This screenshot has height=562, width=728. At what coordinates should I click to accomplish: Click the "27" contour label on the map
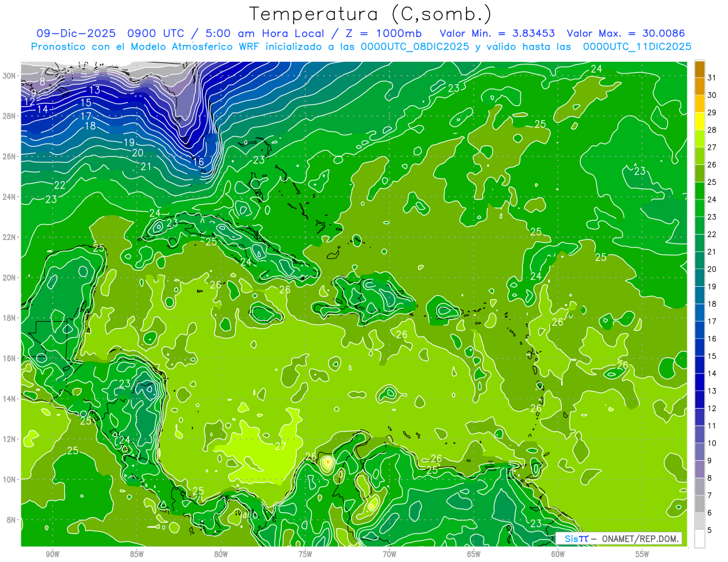tap(280, 446)
